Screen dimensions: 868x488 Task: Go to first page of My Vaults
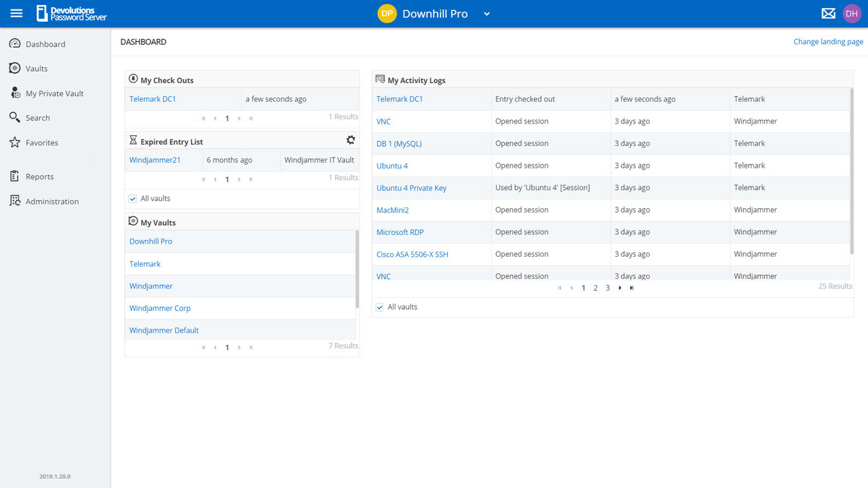click(x=203, y=348)
